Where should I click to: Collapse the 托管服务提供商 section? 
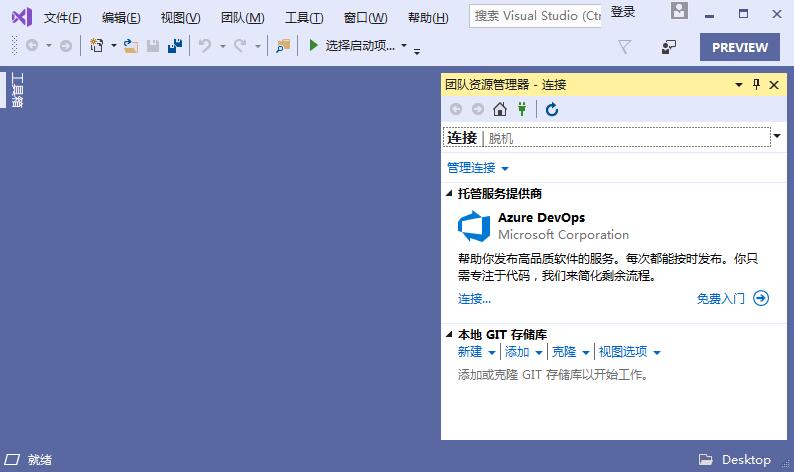pyautogui.click(x=449, y=193)
